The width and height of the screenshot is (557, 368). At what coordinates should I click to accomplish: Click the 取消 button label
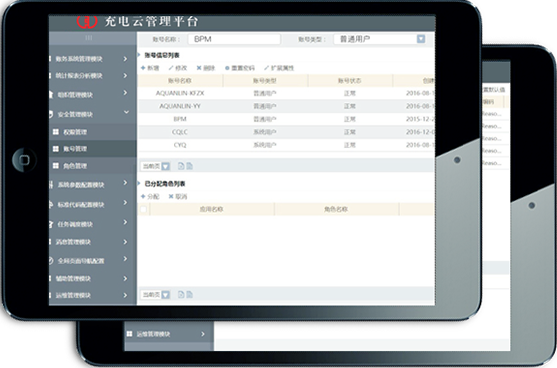(x=181, y=196)
